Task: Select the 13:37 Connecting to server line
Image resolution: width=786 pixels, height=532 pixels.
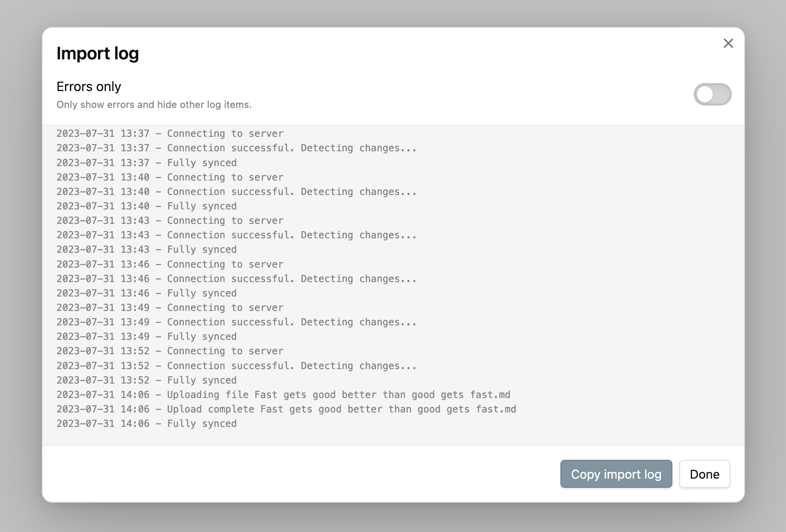Action: coord(170,134)
